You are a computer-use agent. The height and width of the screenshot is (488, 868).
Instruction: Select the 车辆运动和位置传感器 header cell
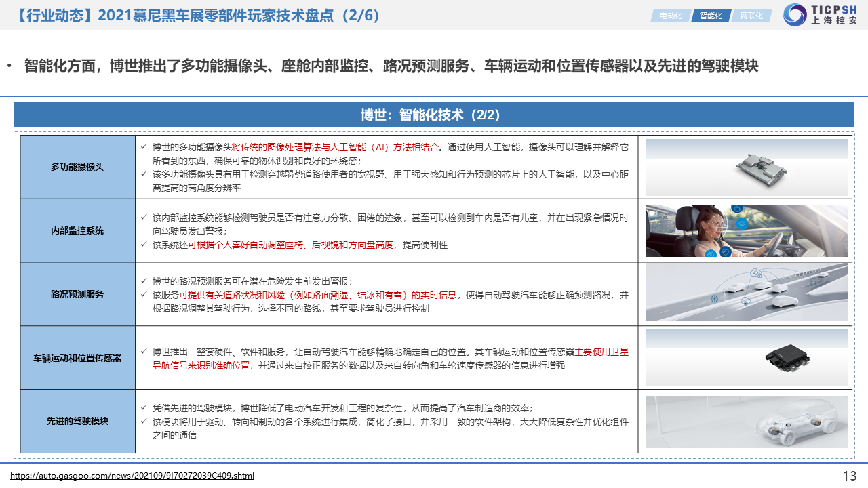pos(77,358)
